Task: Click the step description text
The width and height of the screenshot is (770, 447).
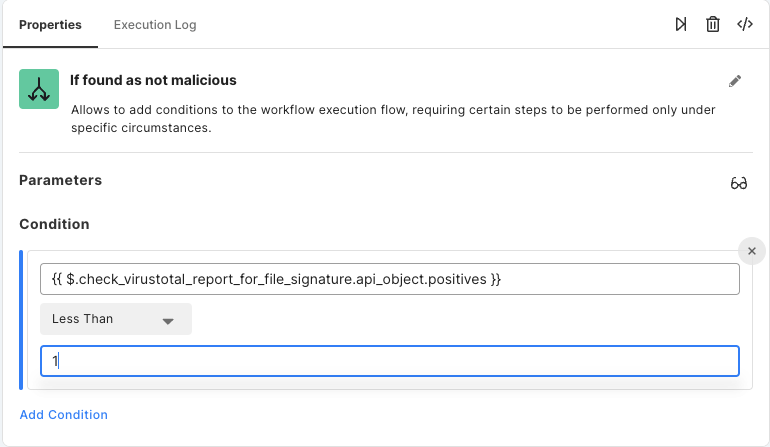Action: pyautogui.click(x=393, y=118)
